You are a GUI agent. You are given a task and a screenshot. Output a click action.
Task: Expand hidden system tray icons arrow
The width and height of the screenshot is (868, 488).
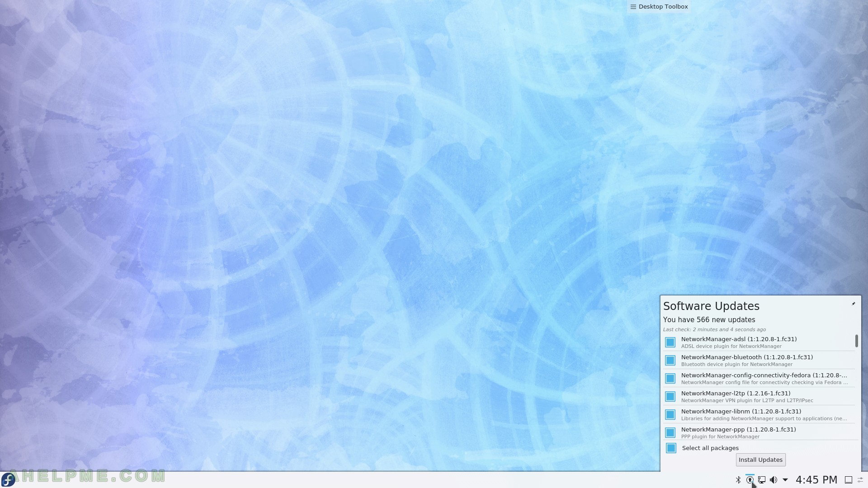pyautogui.click(x=785, y=480)
